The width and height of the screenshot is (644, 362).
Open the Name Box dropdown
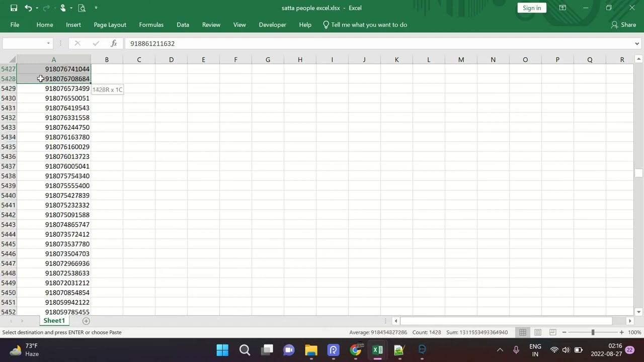tap(48, 44)
